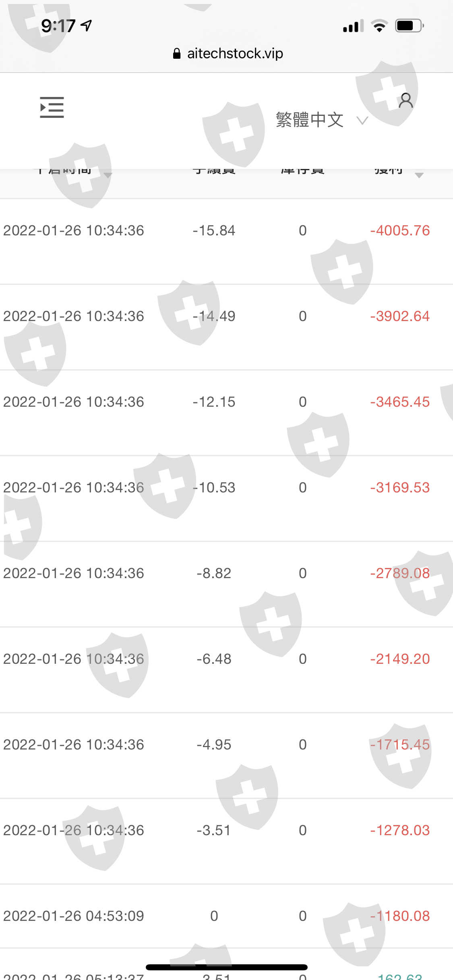
Task: Tap the 庫存費 column header
Action: [302, 171]
